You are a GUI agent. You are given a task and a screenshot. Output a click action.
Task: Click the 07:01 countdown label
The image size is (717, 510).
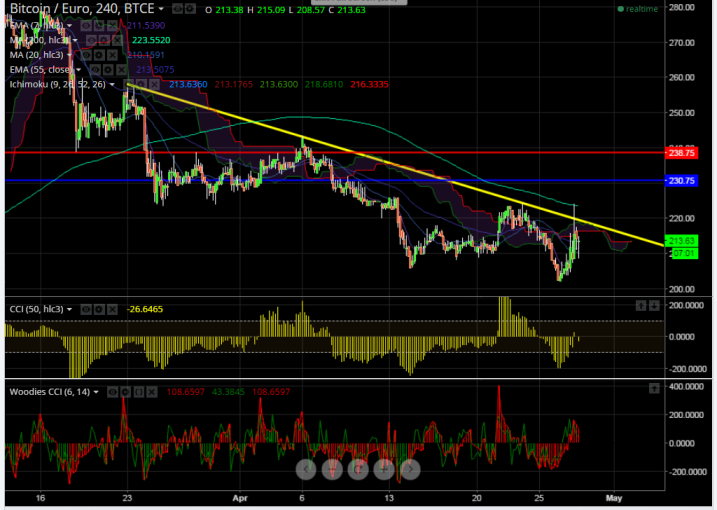coord(683,253)
